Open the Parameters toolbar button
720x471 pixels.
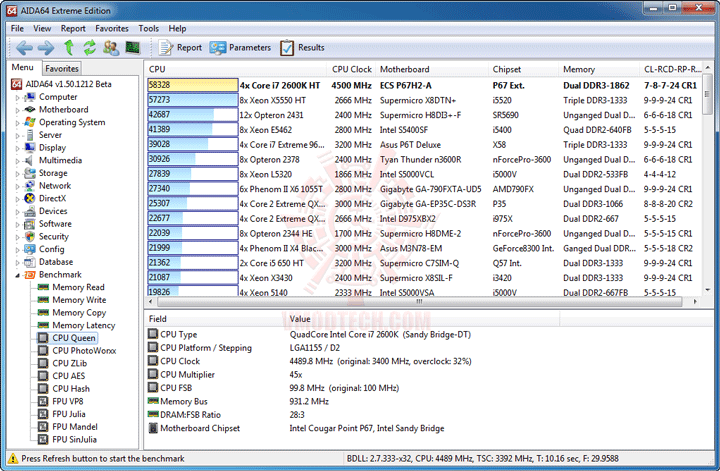click(240, 48)
